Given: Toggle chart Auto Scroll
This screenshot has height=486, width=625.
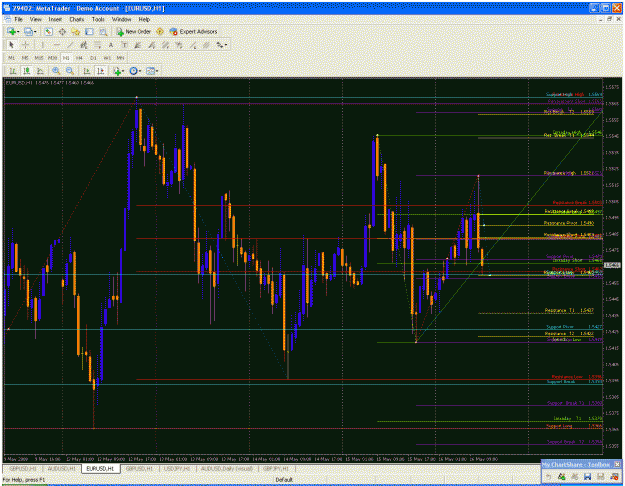Looking at the screenshot, I should (x=86, y=71).
